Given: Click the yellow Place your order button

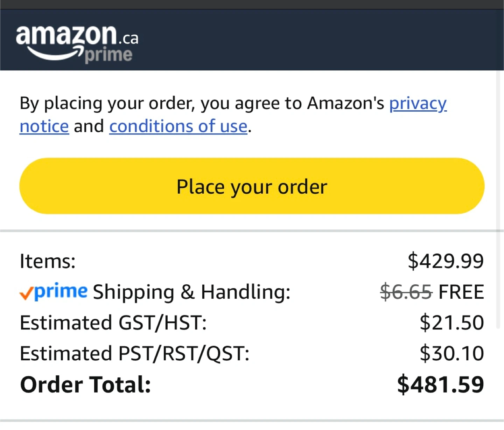Looking at the screenshot, I should [252, 186].
